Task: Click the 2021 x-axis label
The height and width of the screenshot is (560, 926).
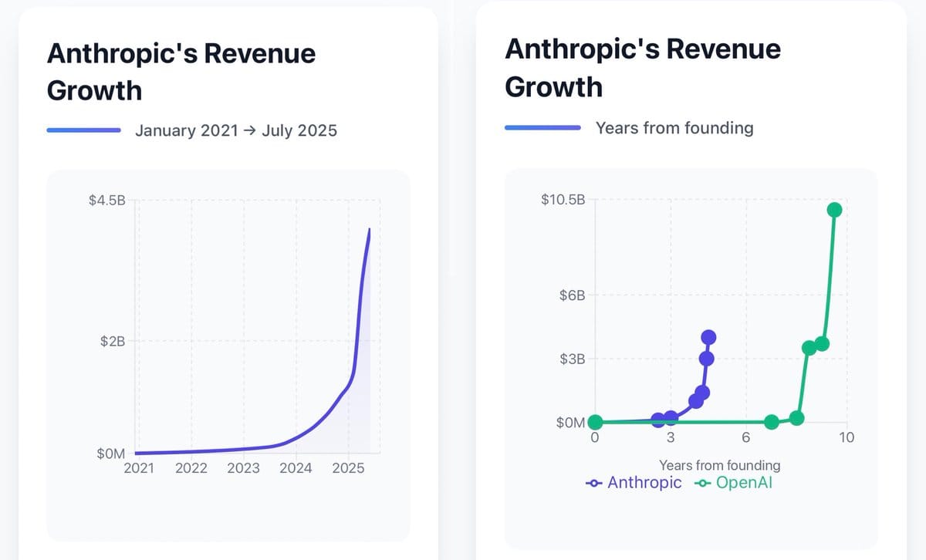Action: pyautogui.click(x=139, y=468)
